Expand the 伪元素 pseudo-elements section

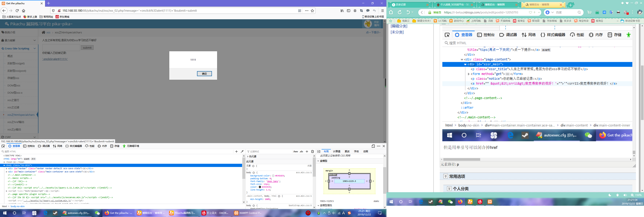[248, 157]
